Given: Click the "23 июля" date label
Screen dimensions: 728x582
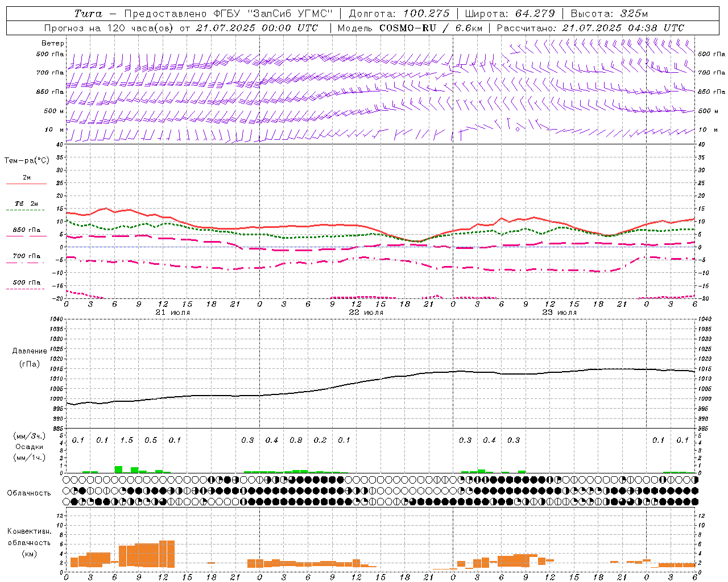Looking at the screenshot, I should [560, 313].
